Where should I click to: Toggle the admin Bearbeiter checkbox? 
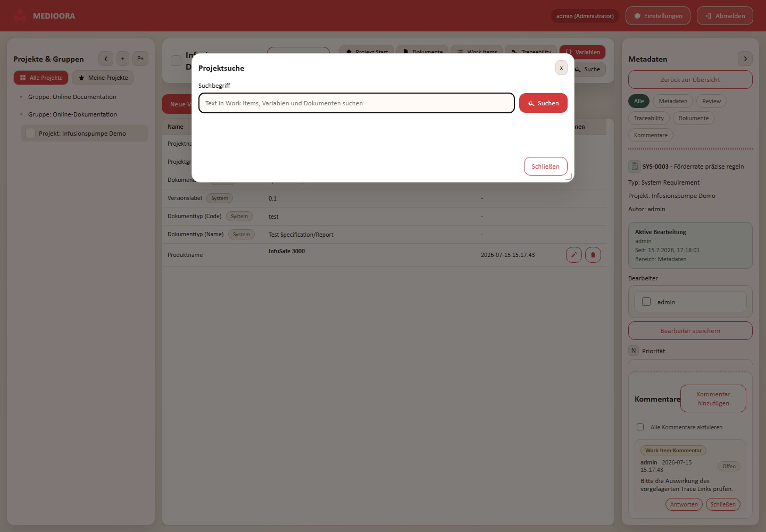click(646, 302)
